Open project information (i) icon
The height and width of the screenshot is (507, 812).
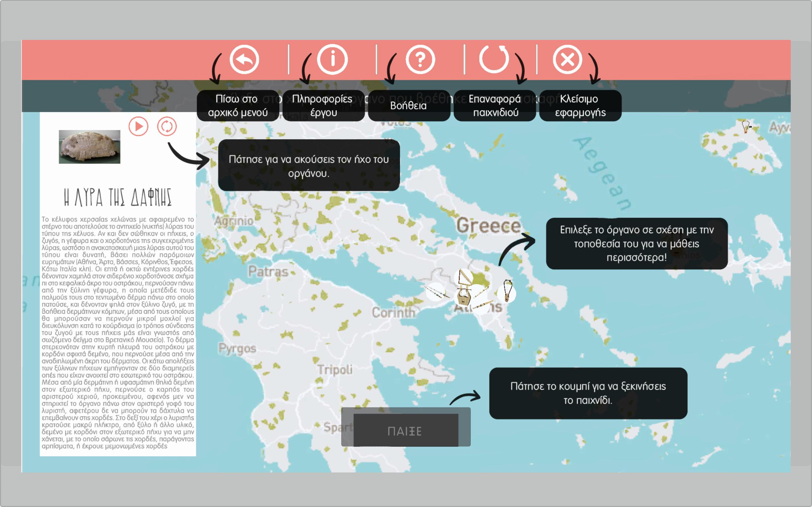coord(332,60)
